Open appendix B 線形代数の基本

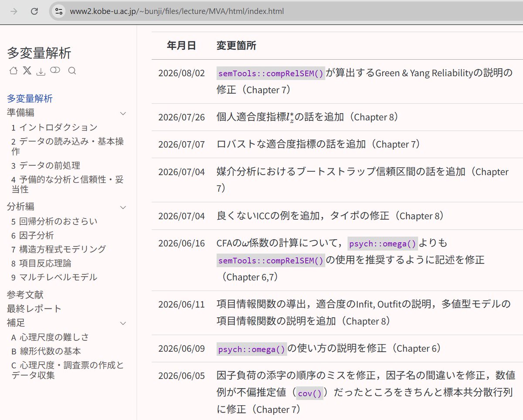(46, 351)
